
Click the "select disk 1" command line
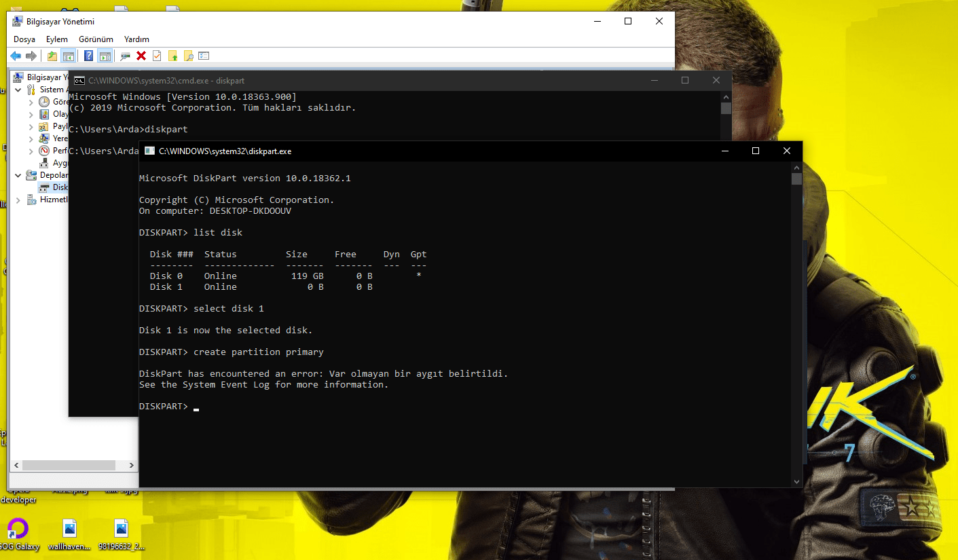click(x=202, y=309)
